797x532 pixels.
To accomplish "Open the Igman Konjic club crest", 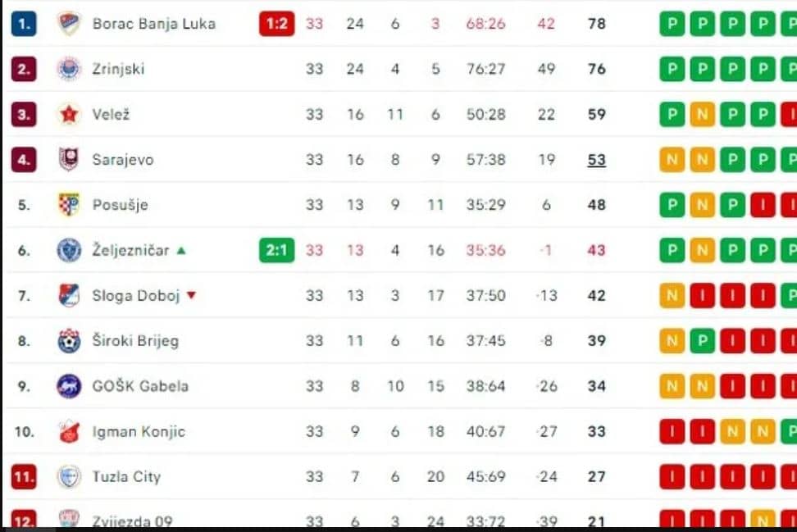I will [69, 431].
